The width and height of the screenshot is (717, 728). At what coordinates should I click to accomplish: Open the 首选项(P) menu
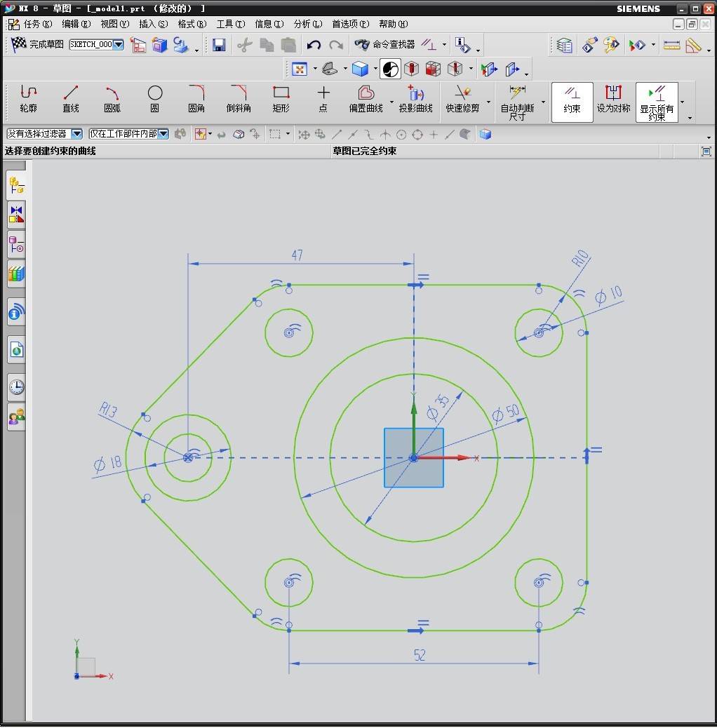[351, 24]
